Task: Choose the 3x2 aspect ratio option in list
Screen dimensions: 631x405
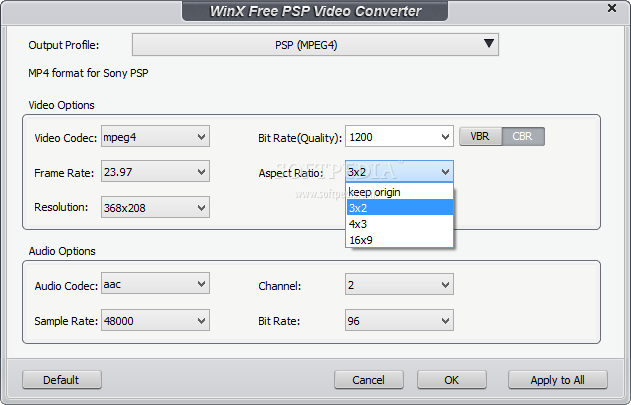Action: (399, 208)
